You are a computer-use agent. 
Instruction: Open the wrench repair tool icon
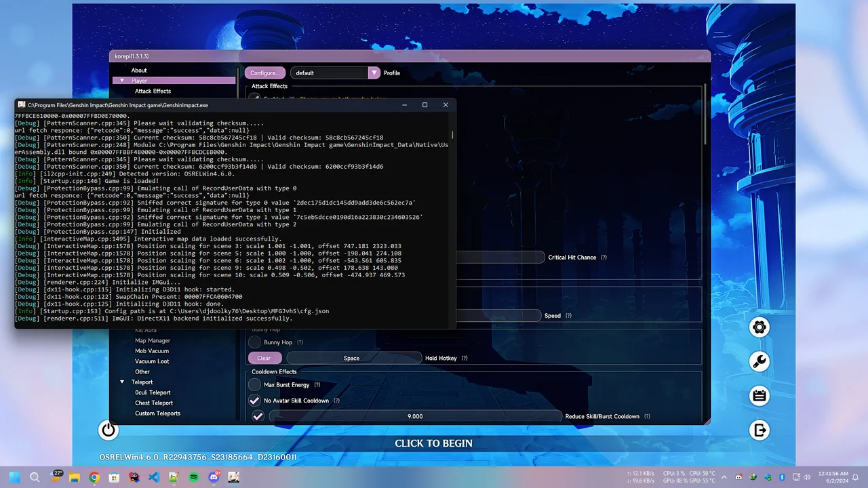pos(759,361)
